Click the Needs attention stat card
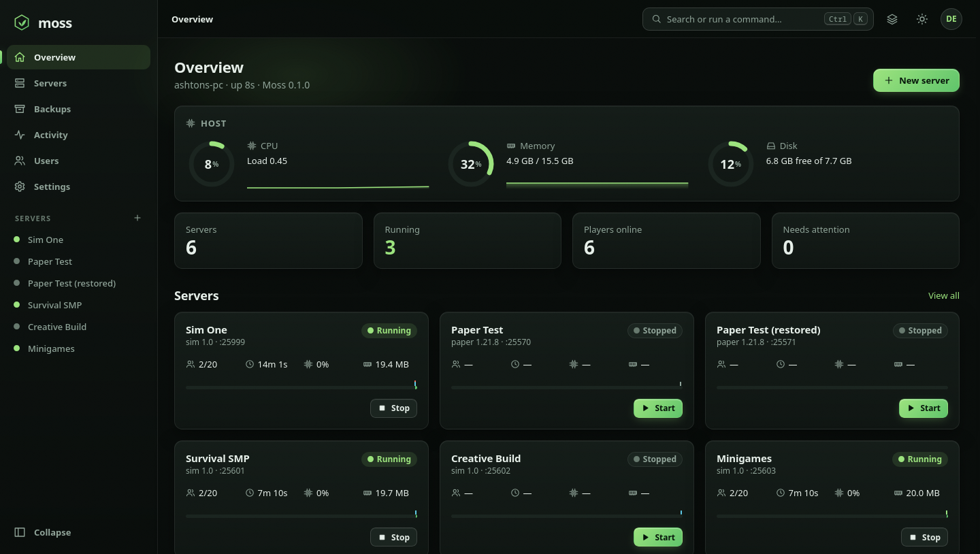Image resolution: width=980 pixels, height=554 pixels. [866, 240]
